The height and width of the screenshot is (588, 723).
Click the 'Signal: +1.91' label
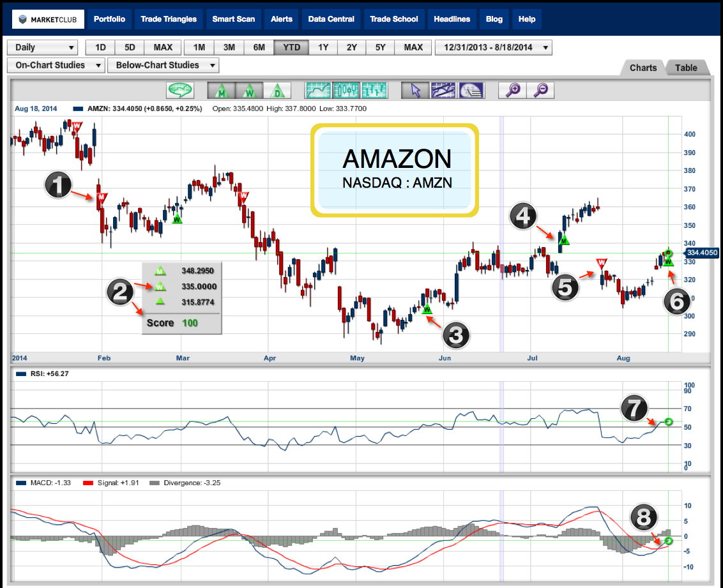118,483
